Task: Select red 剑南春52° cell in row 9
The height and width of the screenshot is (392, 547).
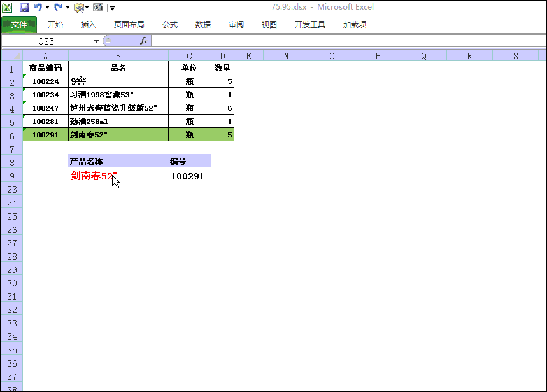Action: [x=118, y=176]
